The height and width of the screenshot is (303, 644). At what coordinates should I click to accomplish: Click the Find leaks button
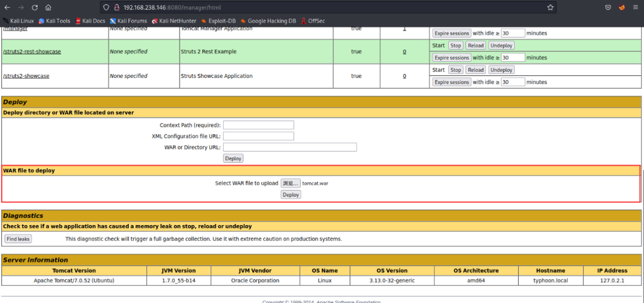[x=18, y=239]
